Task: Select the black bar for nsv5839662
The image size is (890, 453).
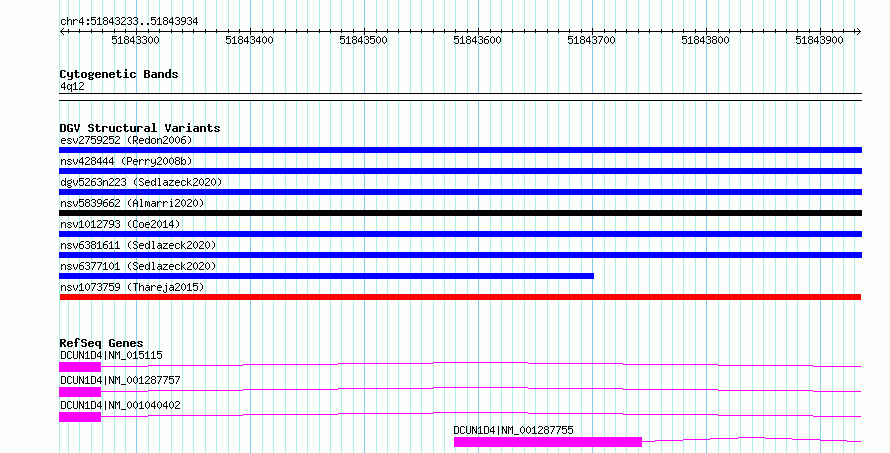Action: click(x=460, y=213)
